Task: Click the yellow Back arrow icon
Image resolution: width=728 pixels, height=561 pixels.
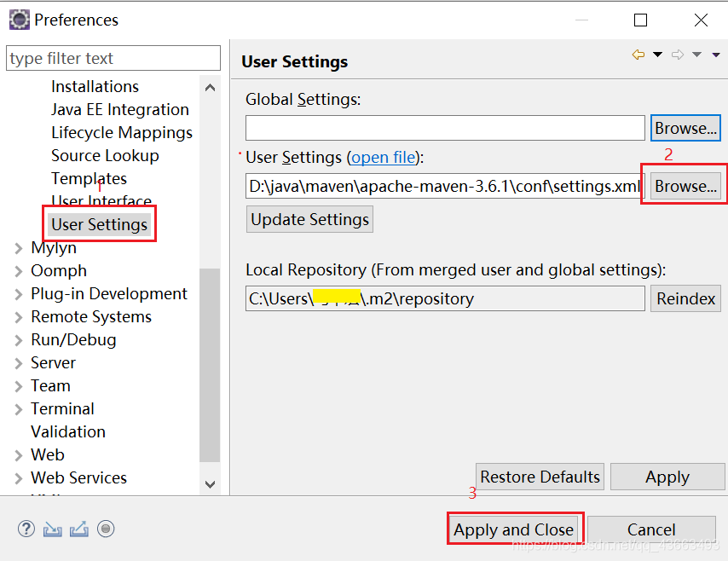Action: click(x=638, y=55)
